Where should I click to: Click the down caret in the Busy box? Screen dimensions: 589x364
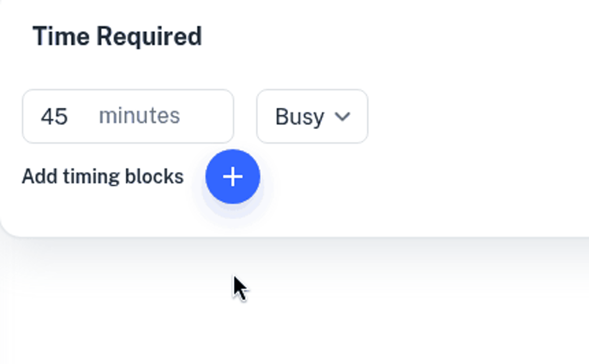[x=342, y=117]
